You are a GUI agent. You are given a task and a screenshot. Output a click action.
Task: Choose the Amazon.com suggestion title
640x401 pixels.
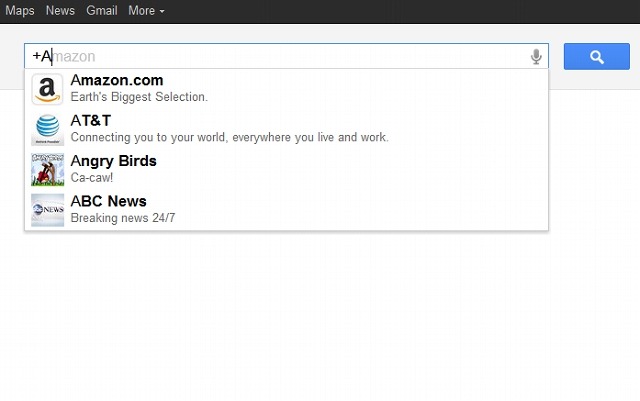[x=117, y=80]
